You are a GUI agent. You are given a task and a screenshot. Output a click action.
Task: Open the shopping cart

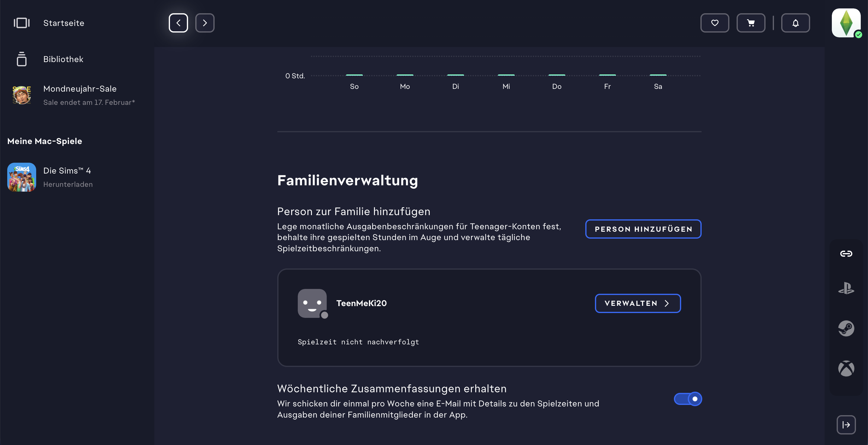tap(751, 23)
